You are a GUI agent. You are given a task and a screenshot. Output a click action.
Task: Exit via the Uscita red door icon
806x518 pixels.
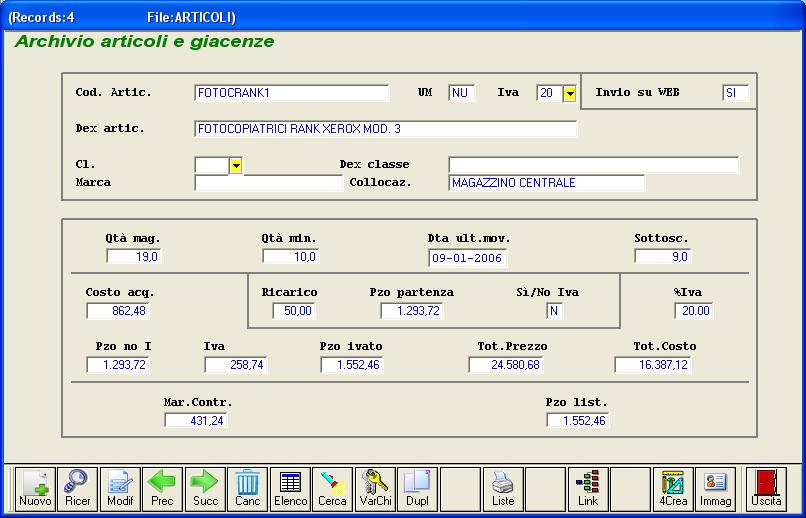[x=766, y=489]
